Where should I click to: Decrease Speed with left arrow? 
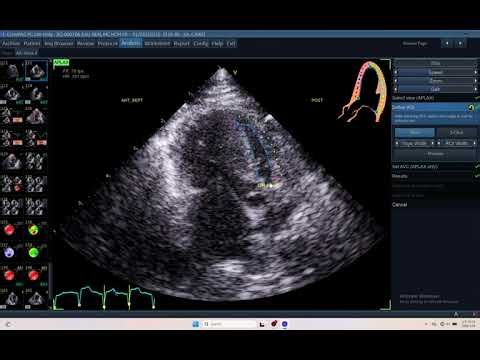(396, 72)
